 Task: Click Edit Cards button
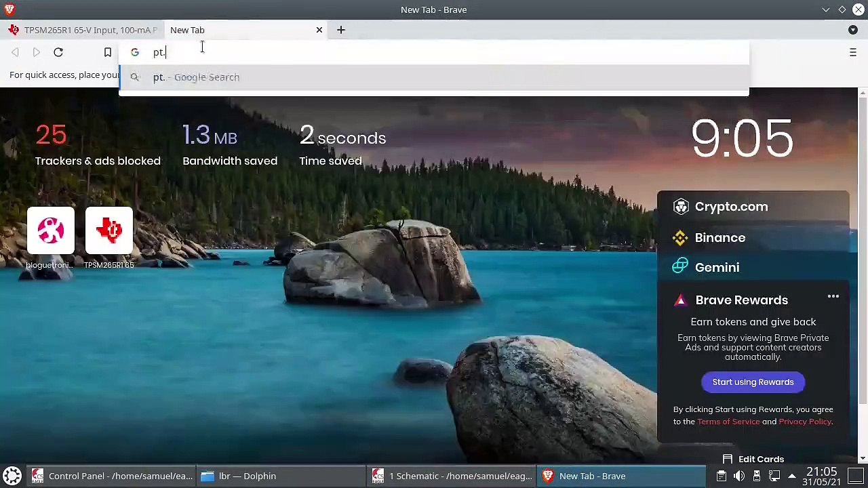coord(753,459)
